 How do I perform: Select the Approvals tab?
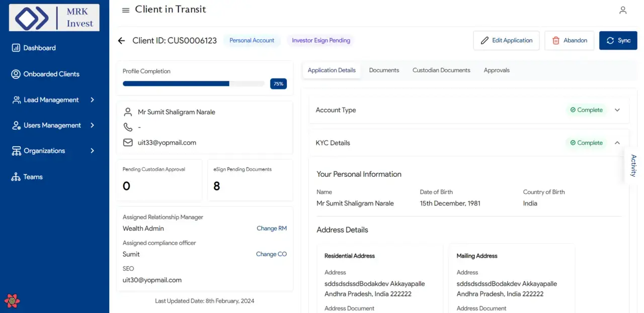click(x=497, y=70)
